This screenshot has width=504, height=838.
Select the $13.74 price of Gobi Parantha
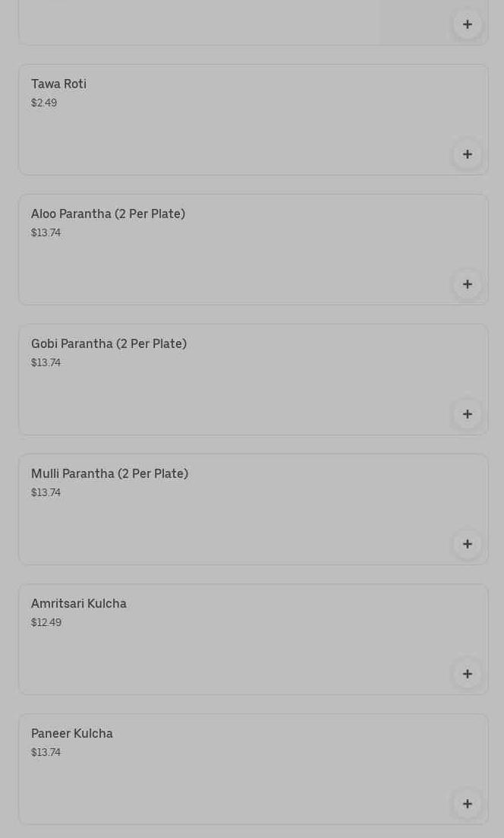pyautogui.click(x=46, y=362)
